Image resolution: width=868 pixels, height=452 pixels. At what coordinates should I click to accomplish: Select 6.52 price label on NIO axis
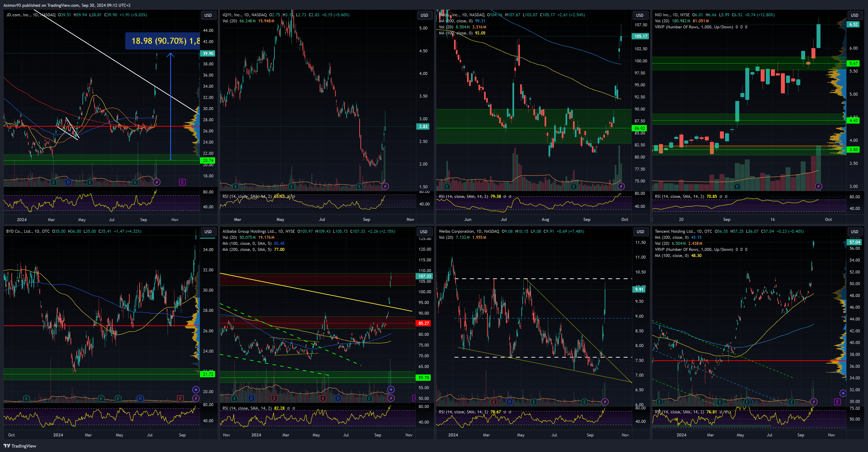854,25
